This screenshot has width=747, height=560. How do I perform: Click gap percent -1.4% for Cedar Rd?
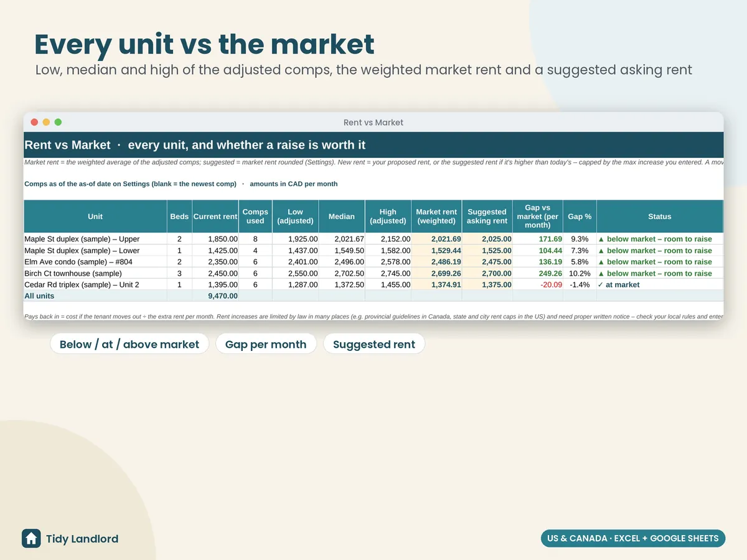pos(580,284)
